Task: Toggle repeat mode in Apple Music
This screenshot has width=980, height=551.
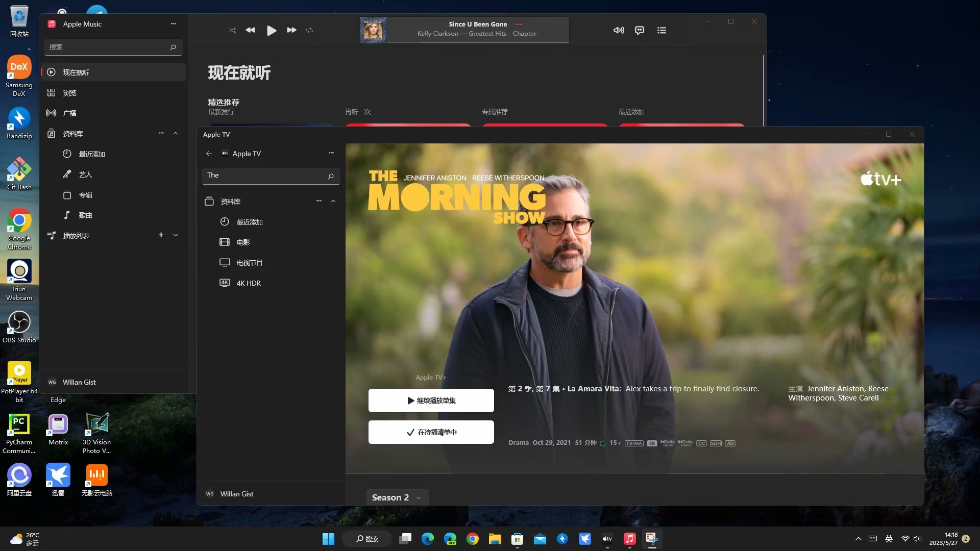Action: click(x=309, y=30)
